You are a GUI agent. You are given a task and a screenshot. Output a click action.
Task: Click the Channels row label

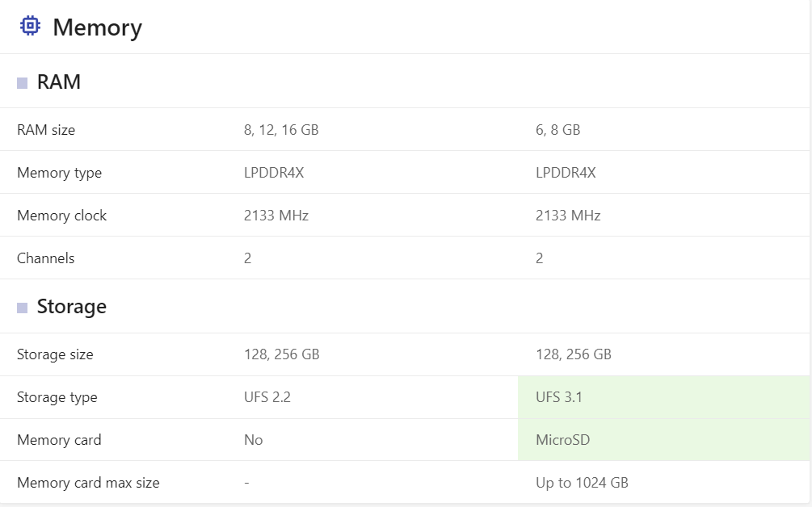[x=45, y=258]
